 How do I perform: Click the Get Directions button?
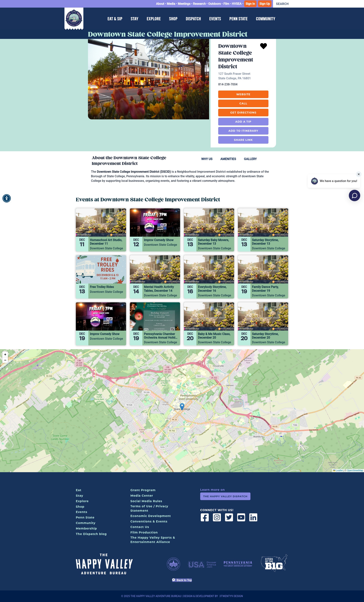point(243,112)
